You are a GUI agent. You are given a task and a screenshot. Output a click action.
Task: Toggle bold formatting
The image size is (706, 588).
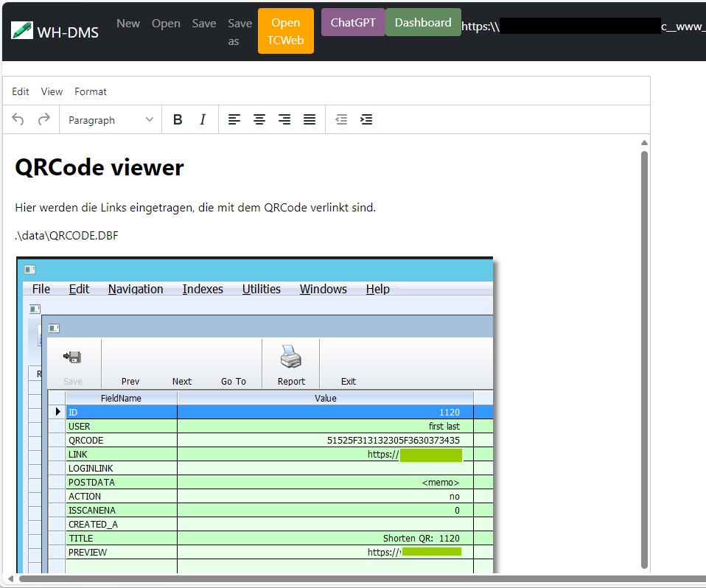tap(178, 119)
